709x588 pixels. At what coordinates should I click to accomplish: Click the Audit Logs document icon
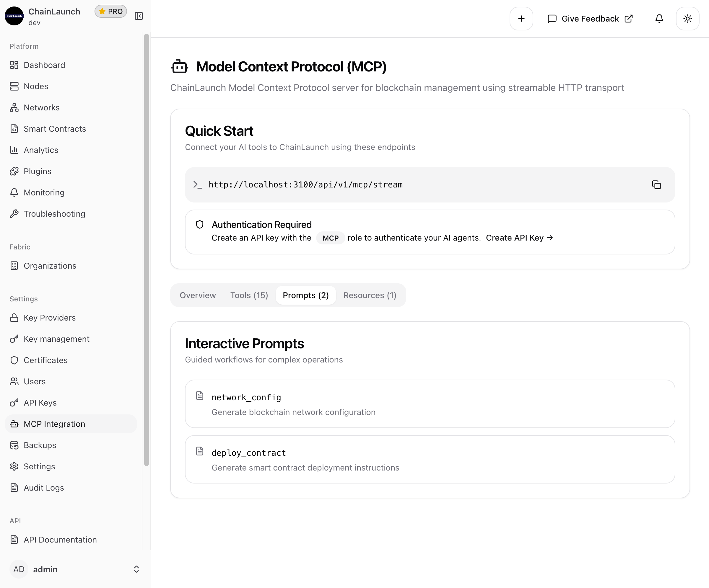[x=14, y=488]
